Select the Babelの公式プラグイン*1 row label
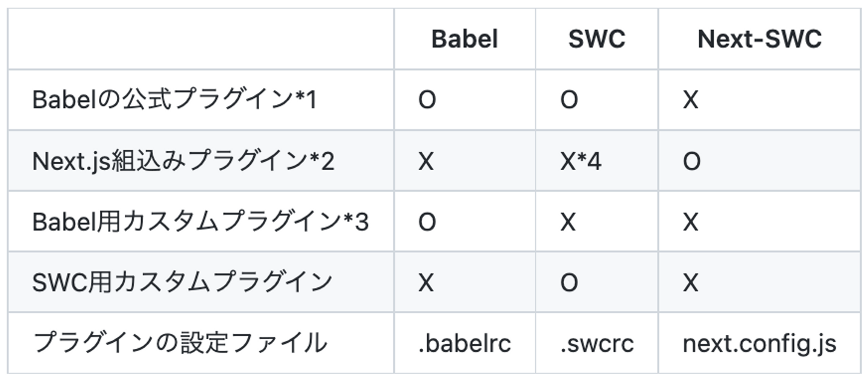The height and width of the screenshot is (382, 868). click(174, 100)
